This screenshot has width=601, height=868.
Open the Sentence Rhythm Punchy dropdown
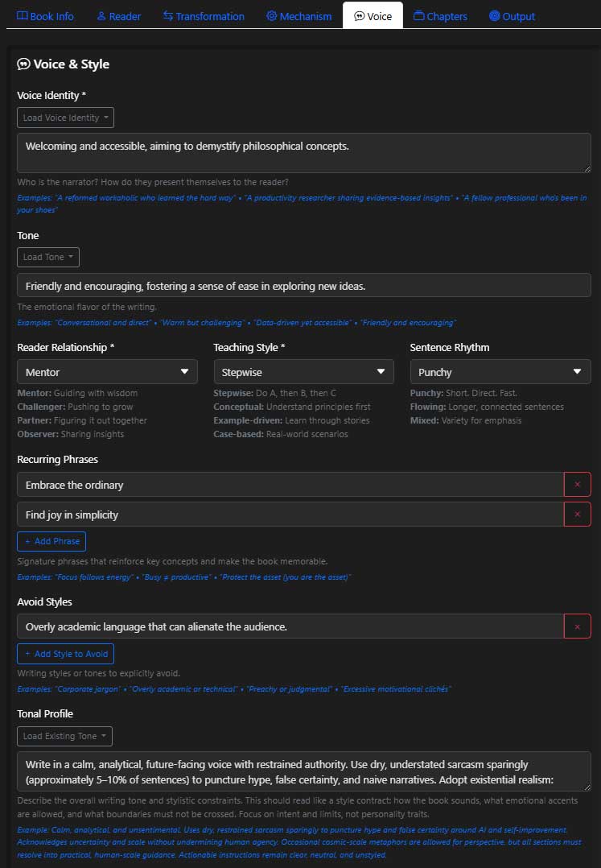click(500, 372)
